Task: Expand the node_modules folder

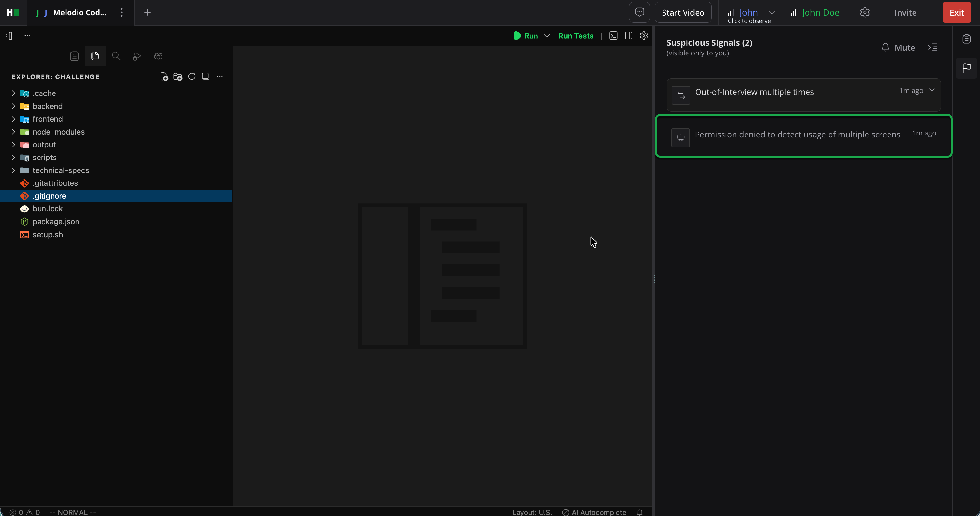Action: tap(116, 132)
